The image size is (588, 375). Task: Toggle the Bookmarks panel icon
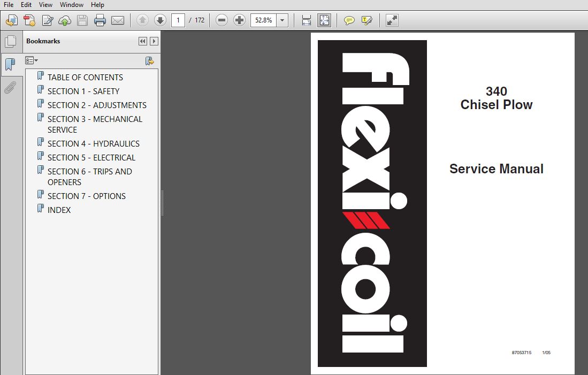point(11,65)
